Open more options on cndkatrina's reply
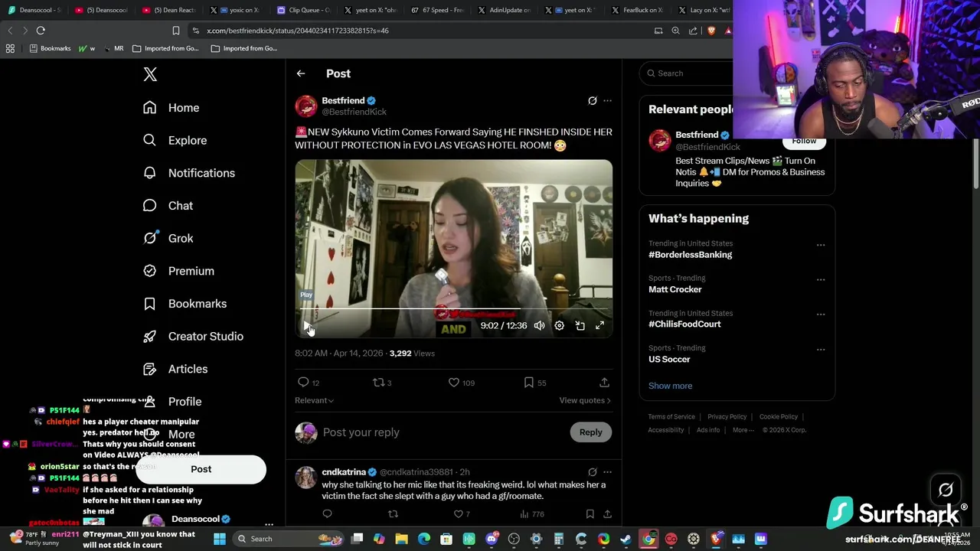980x551 pixels. (x=607, y=472)
